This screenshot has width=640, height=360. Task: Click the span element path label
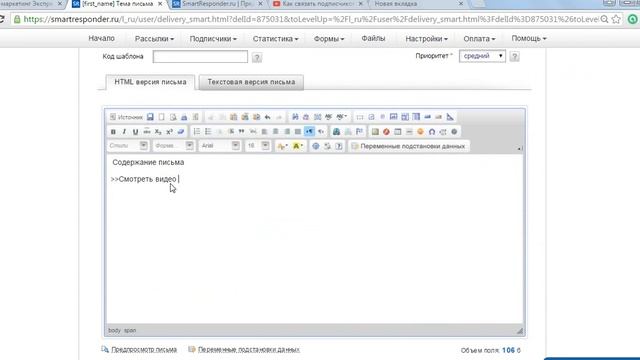[130, 331]
